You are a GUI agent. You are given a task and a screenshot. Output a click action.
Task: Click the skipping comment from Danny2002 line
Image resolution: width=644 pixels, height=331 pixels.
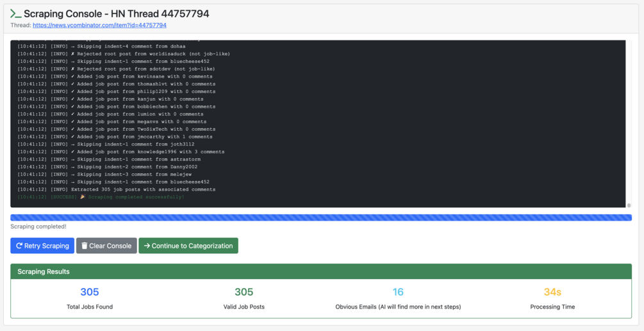tap(107, 167)
